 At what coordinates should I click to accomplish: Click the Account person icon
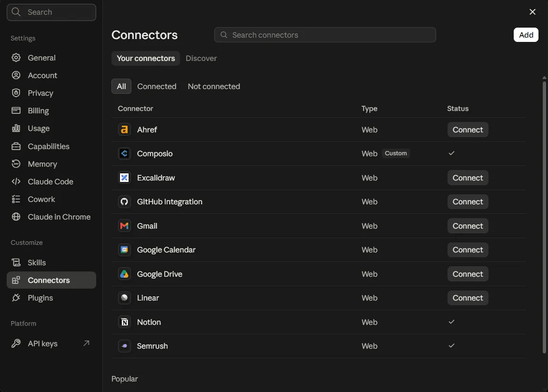pyautogui.click(x=16, y=75)
